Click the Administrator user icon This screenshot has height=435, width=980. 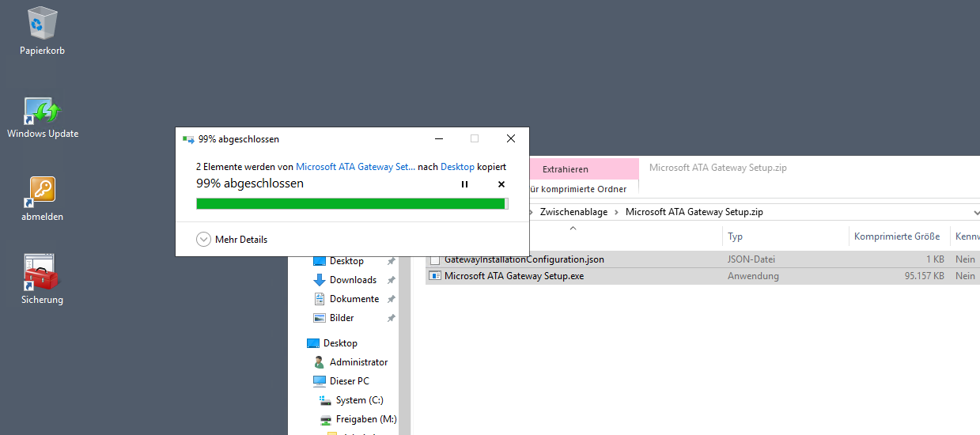(320, 362)
